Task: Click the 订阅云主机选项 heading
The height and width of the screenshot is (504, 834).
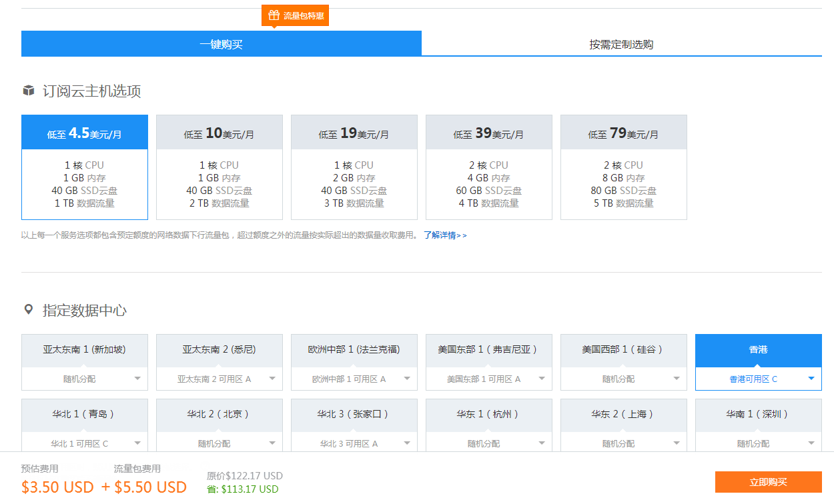Action: [x=92, y=91]
